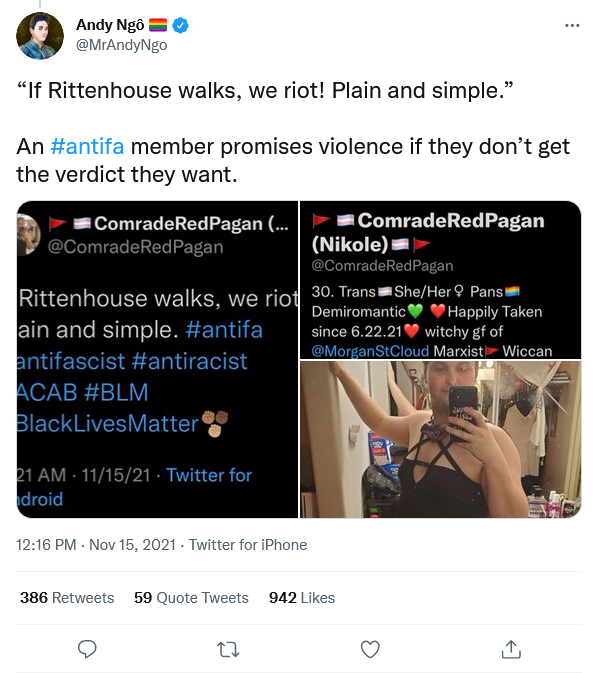The image size is (598, 673).
Task: View the 386 Retweets list
Action: [67, 597]
